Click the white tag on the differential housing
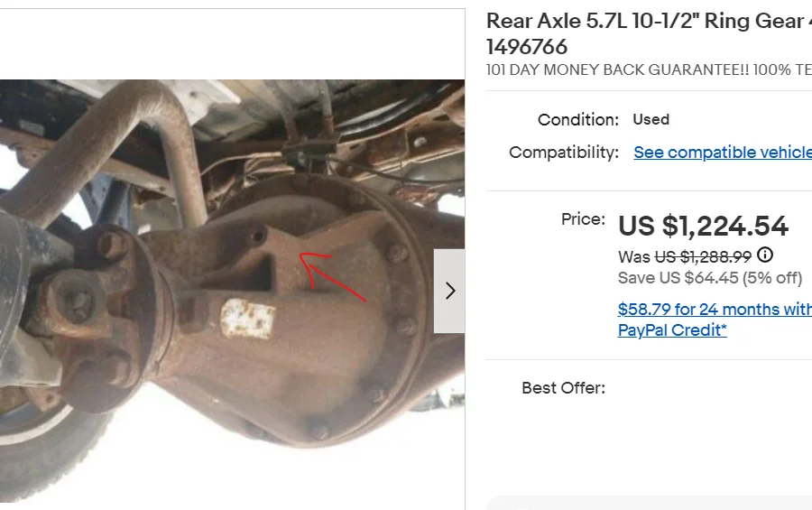 [247, 319]
